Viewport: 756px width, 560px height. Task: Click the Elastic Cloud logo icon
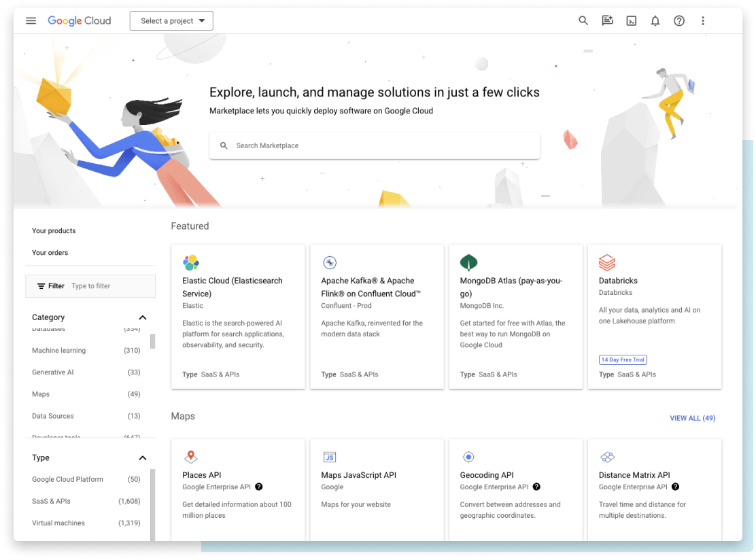click(191, 262)
